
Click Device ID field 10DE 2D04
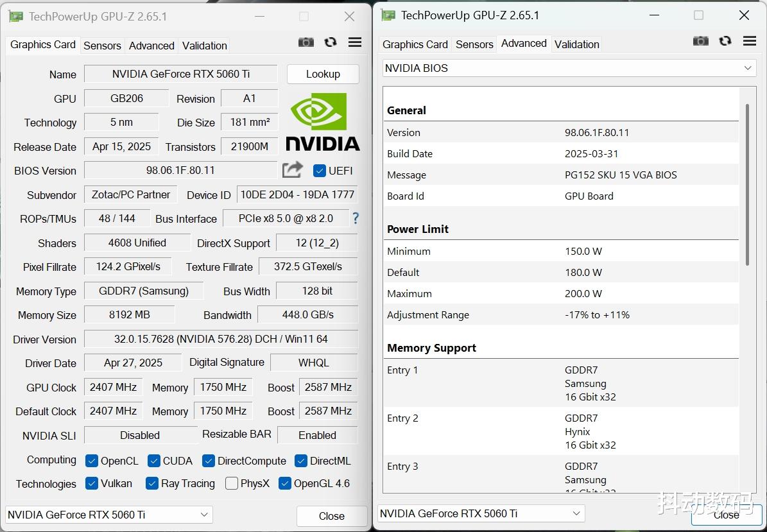click(297, 194)
